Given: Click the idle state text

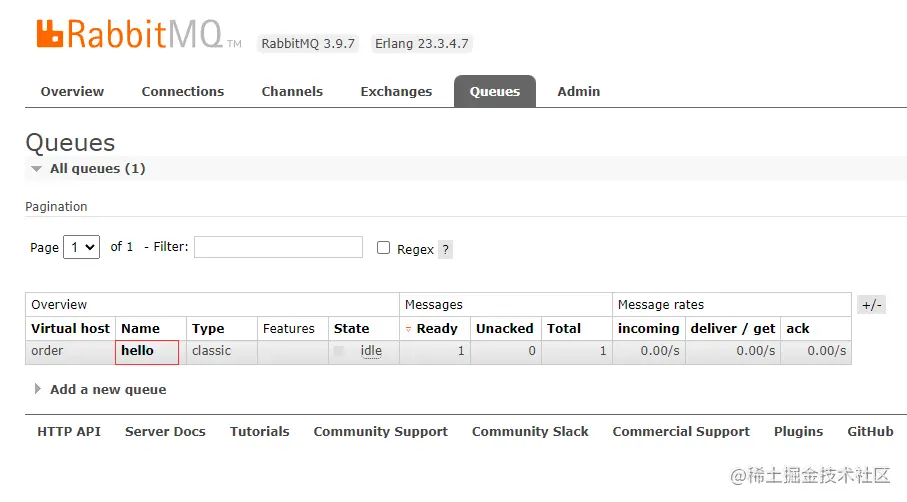Looking at the screenshot, I should click(x=371, y=350).
